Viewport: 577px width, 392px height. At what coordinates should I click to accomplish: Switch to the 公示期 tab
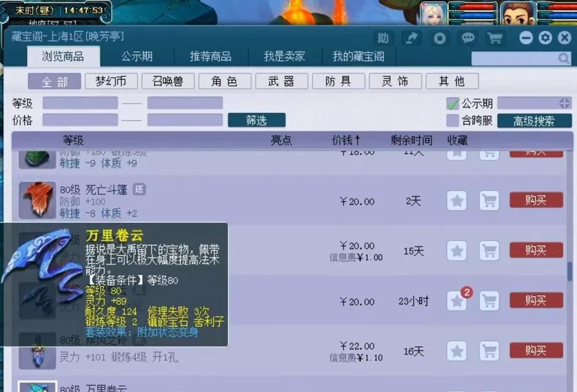click(137, 57)
